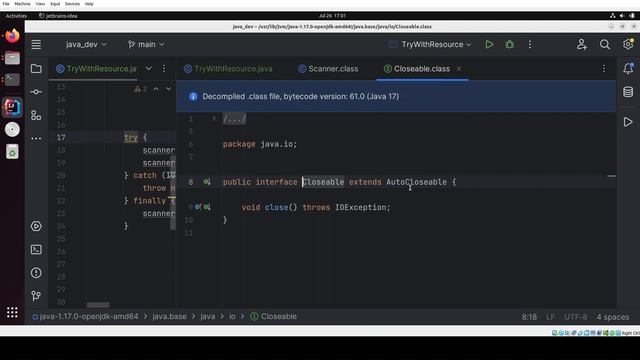640x360 pixels.
Task: Open the Commit tool window
Action: click(36, 92)
